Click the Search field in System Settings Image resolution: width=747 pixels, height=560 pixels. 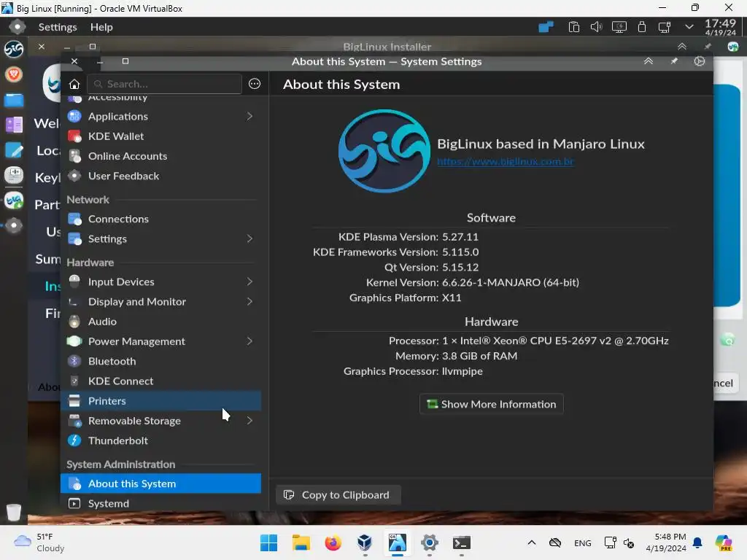point(164,84)
